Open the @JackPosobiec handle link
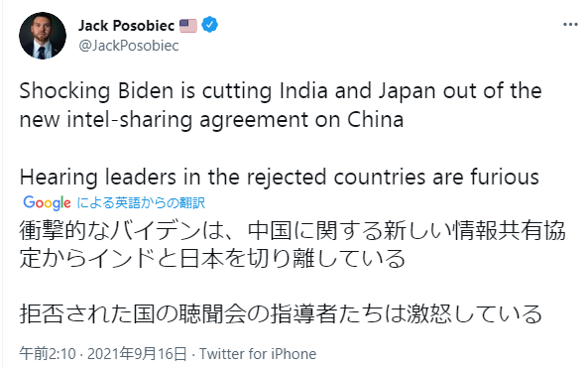The height and width of the screenshot is (368, 588). [x=129, y=46]
